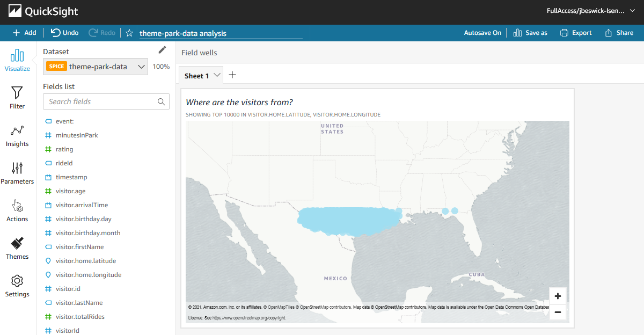Zoom out on the map

(x=558, y=312)
